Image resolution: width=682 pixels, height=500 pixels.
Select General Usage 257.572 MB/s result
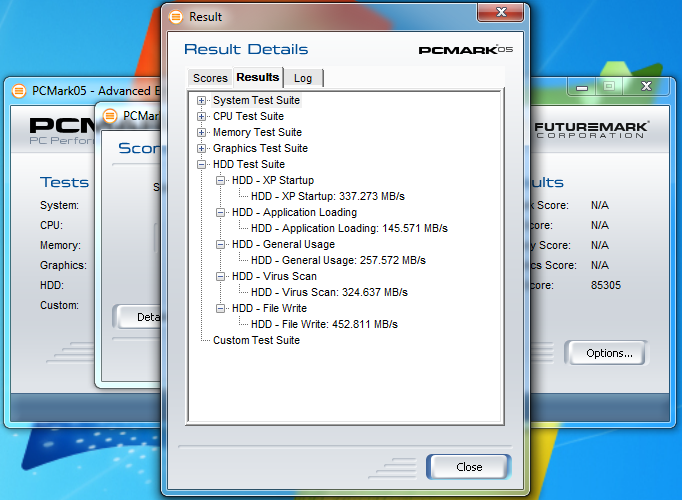point(338,260)
